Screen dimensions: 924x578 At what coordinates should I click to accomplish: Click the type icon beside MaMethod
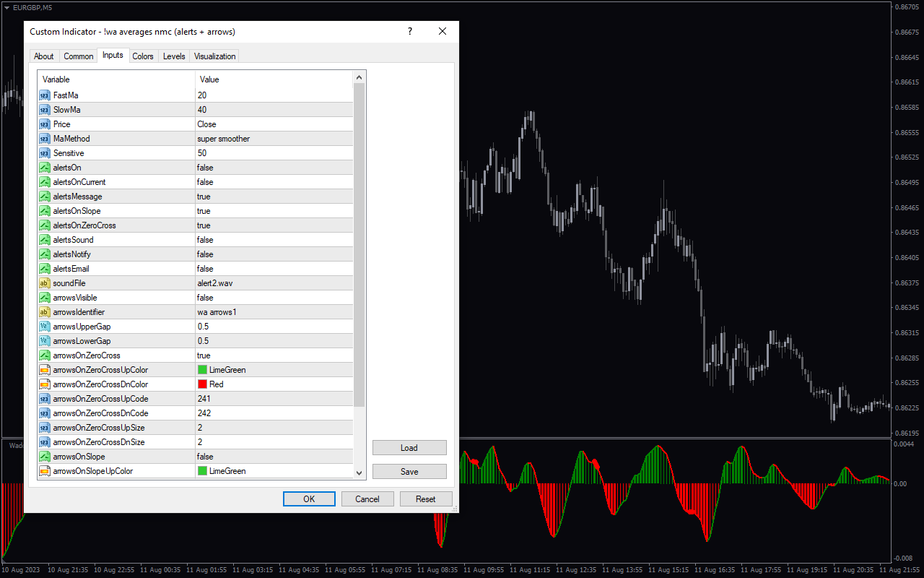pyautogui.click(x=44, y=139)
